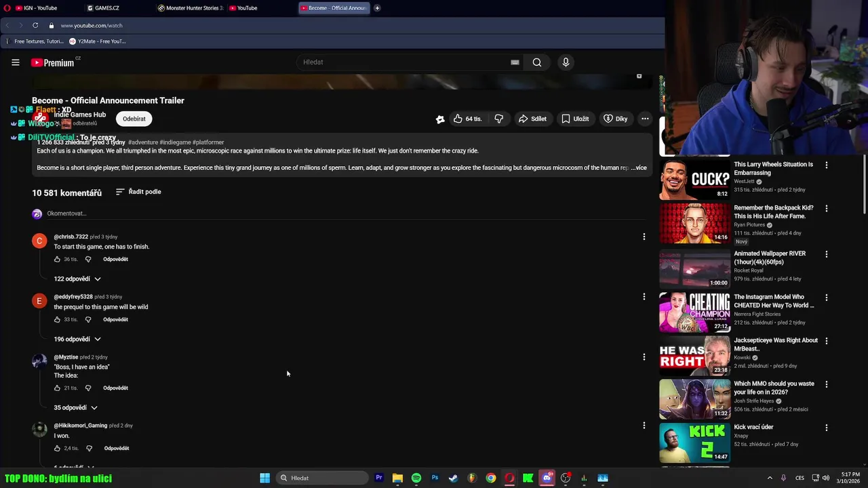Screen dimensions: 868x488
Task: Switch to Monster Hunter Stories 3 tab
Action: (x=190, y=8)
